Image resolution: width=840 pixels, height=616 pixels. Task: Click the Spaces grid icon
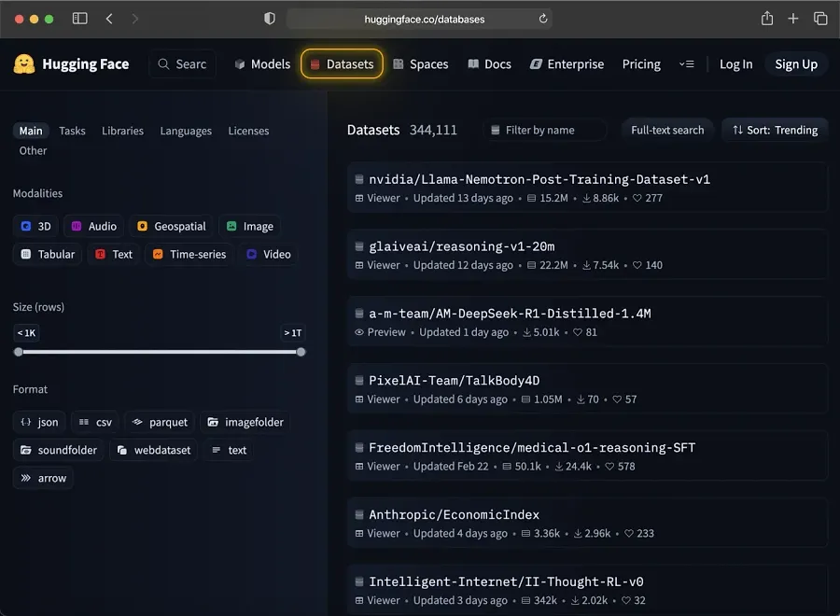point(398,63)
